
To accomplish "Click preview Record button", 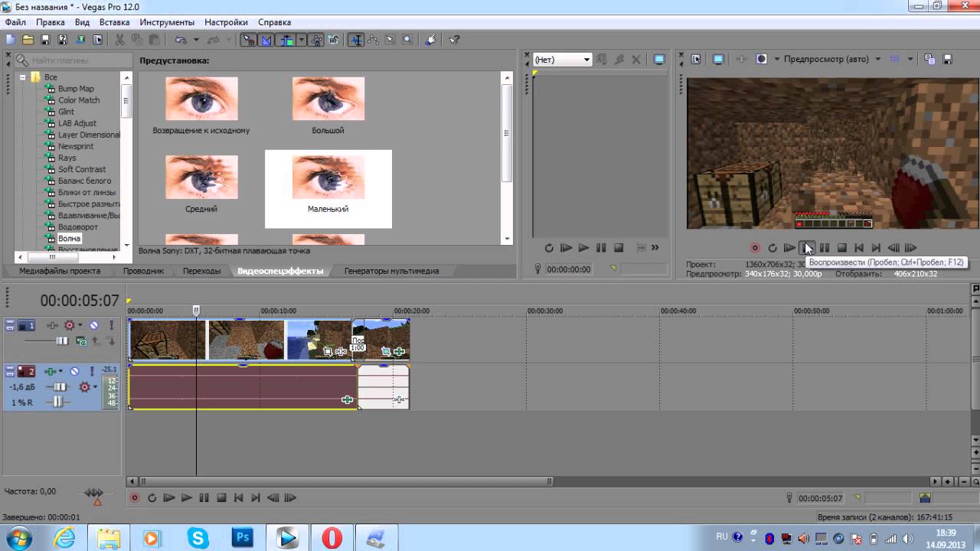I will click(x=755, y=248).
